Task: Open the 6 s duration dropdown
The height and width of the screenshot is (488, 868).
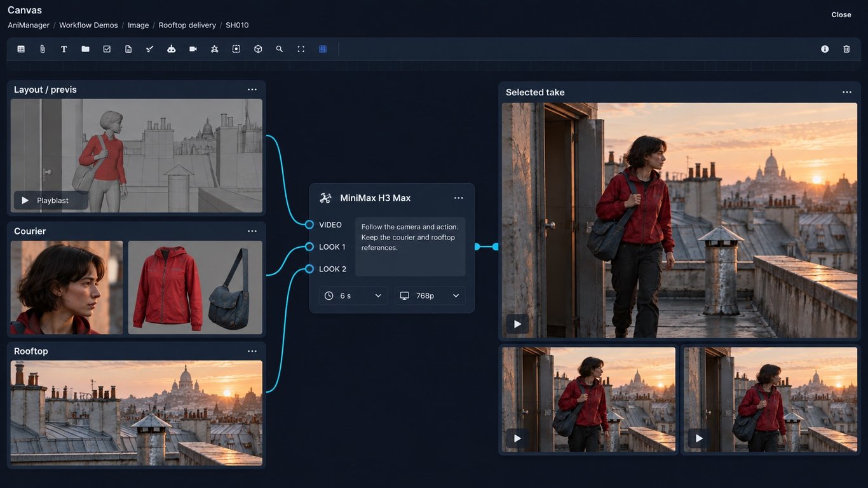Action: (353, 295)
